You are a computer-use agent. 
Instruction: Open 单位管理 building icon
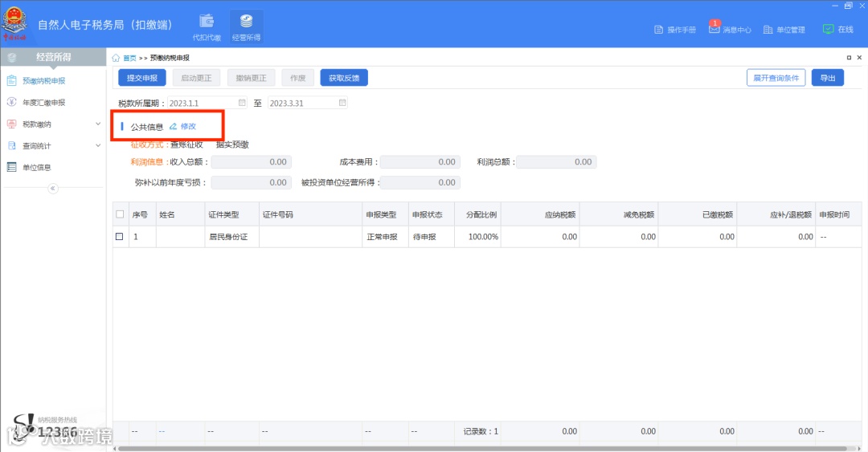768,30
